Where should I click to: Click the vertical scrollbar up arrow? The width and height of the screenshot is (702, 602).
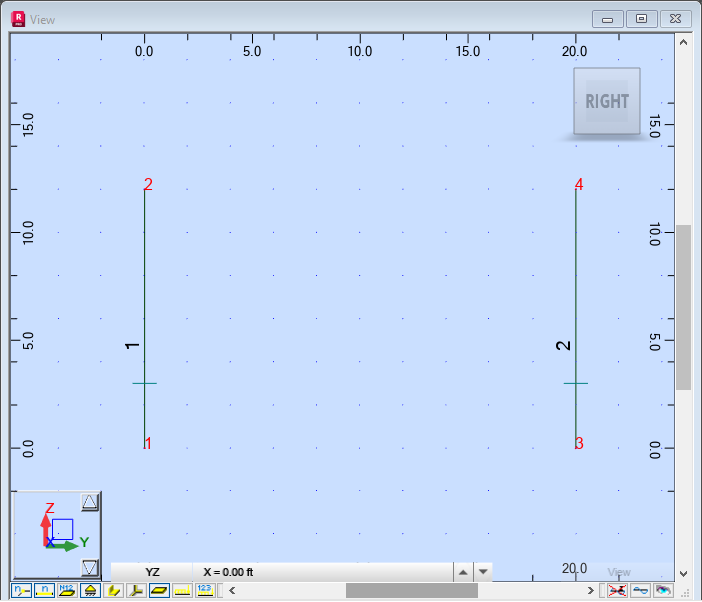683,43
